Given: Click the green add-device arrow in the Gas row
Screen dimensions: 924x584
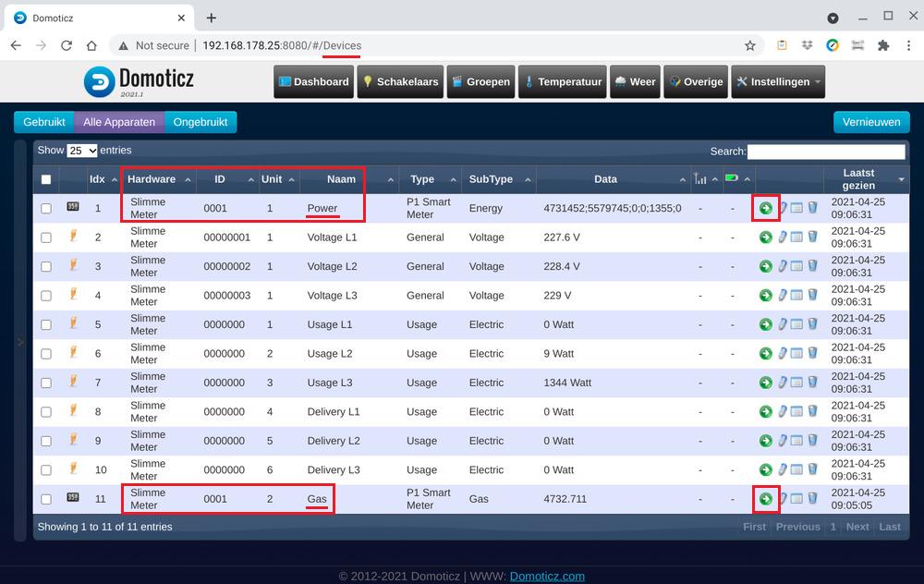Looking at the screenshot, I should 765,499.
